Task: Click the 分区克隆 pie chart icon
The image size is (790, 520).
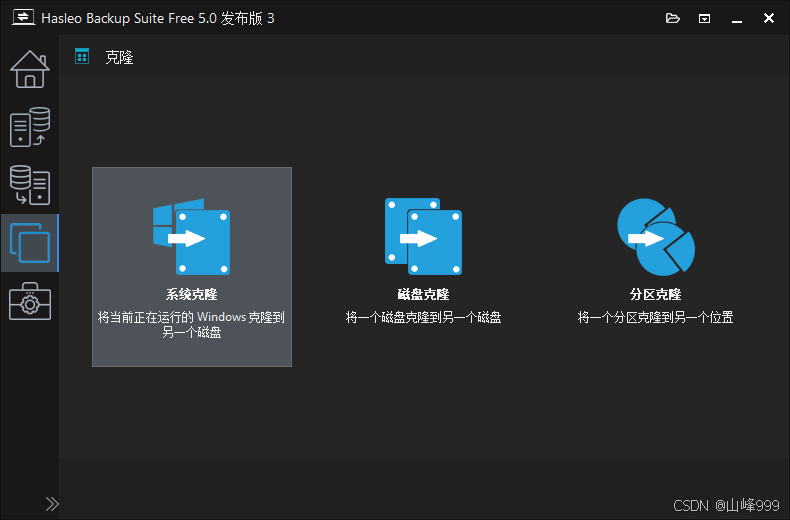Action: click(655, 236)
